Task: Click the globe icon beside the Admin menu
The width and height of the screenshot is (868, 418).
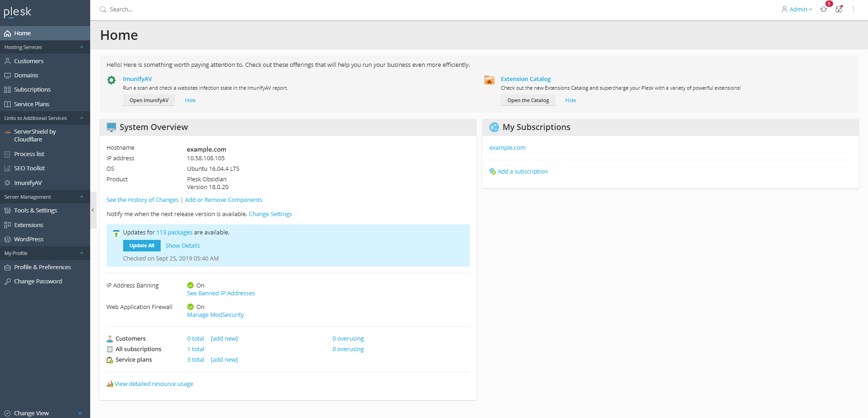Action: tap(839, 9)
